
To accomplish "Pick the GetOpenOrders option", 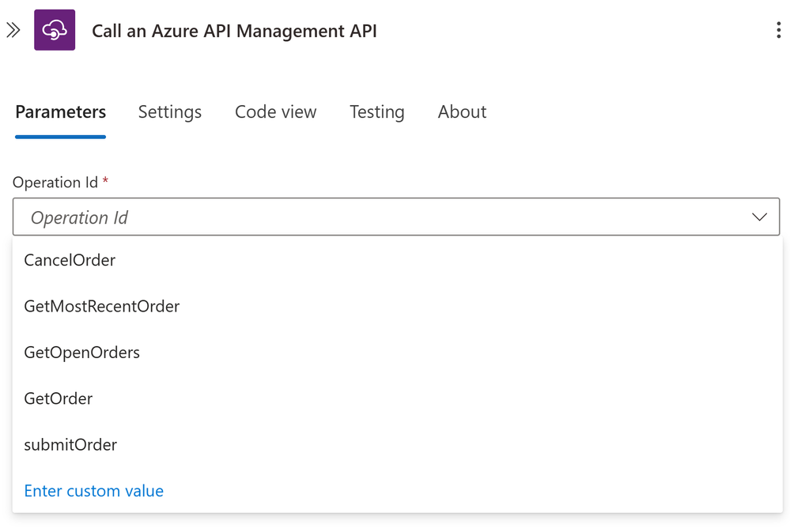I will click(x=397, y=352).
